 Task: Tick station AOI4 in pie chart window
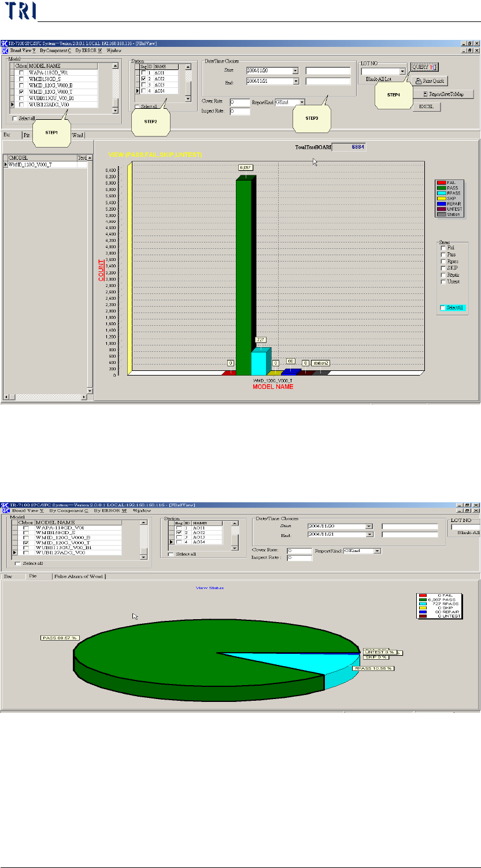(x=180, y=542)
